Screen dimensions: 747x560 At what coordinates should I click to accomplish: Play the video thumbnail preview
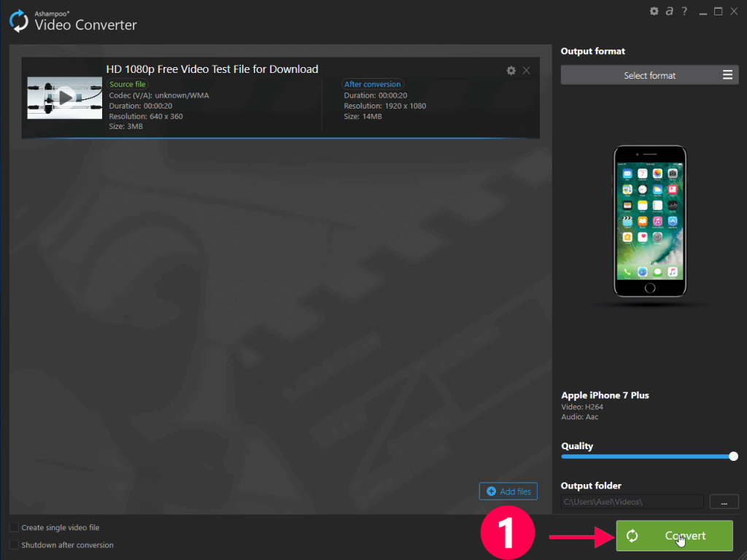65,98
